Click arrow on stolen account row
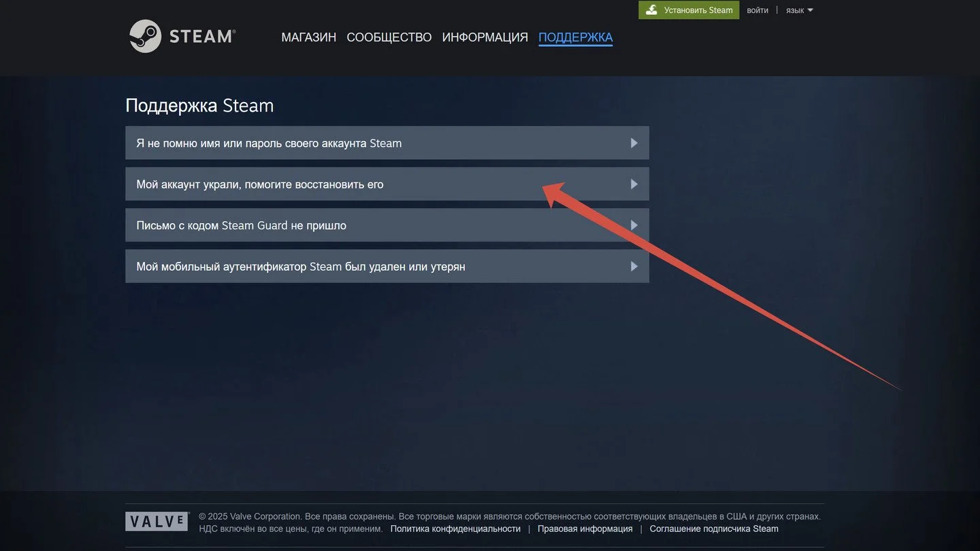 pos(634,184)
